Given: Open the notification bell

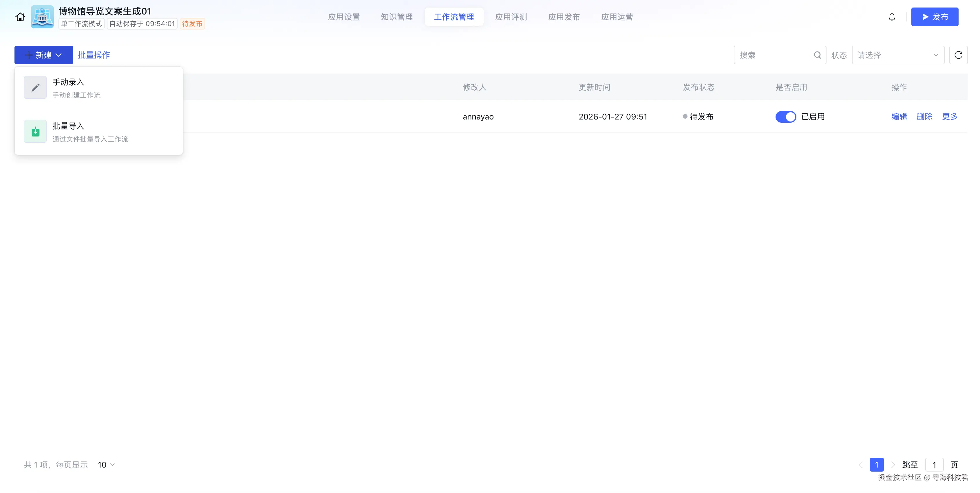Looking at the screenshot, I should pyautogui.click(x=892, y=17).
